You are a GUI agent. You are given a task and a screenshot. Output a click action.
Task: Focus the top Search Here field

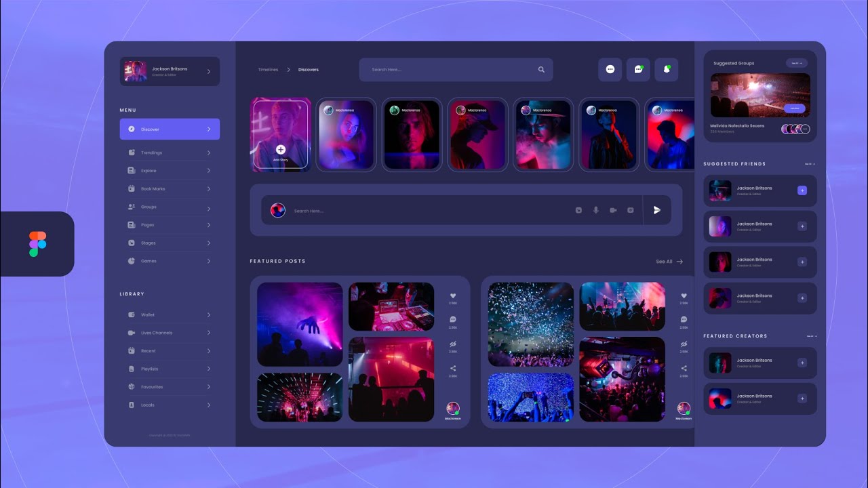tap(456, 70)
